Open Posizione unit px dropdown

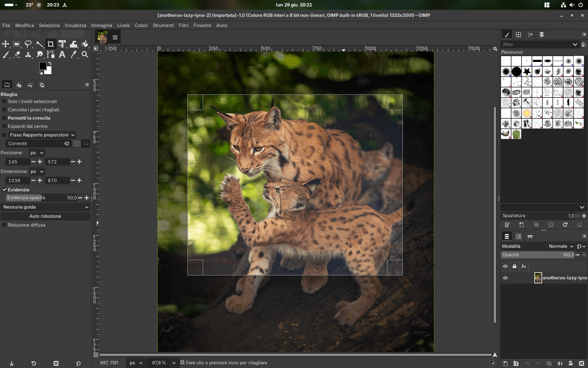pyautogui.click(x=37, y=153)
